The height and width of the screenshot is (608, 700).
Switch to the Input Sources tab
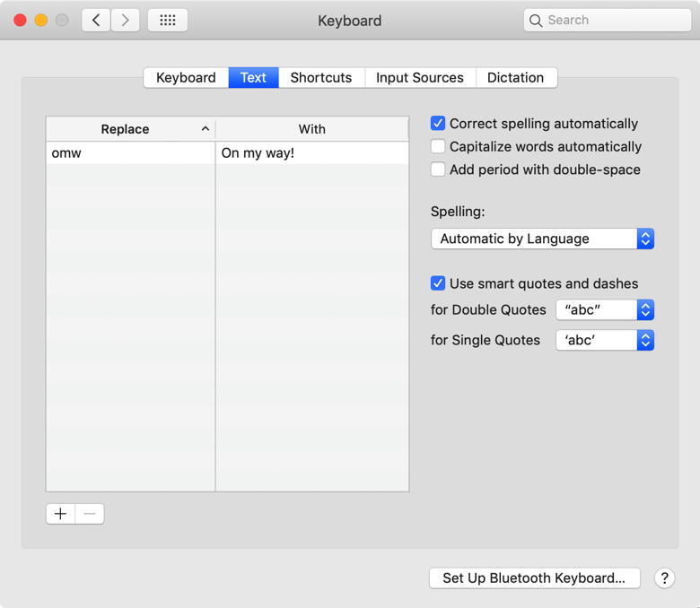[x=419, y=77]
